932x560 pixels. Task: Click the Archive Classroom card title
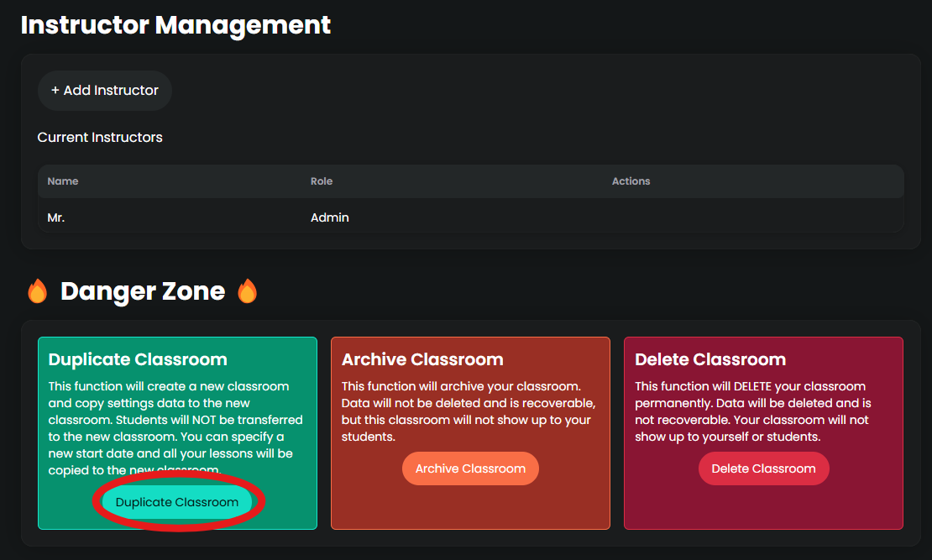(422, 359)
